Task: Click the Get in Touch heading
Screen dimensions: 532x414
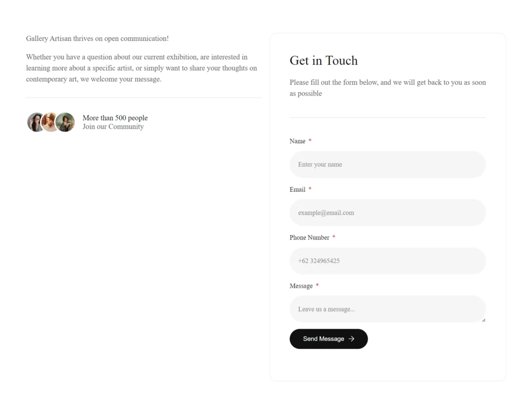Action: pos(324,60)
